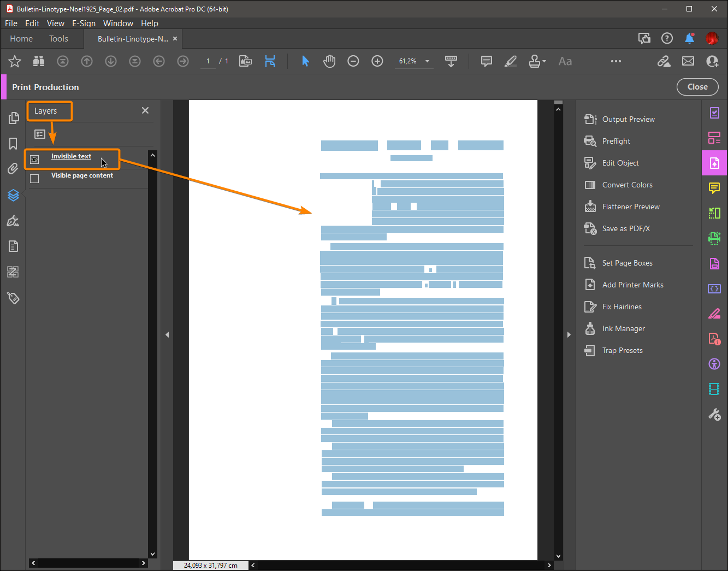The image size is (728, 571).
Task: Select the Bookmarks panel icon
Action: [13, 143]
